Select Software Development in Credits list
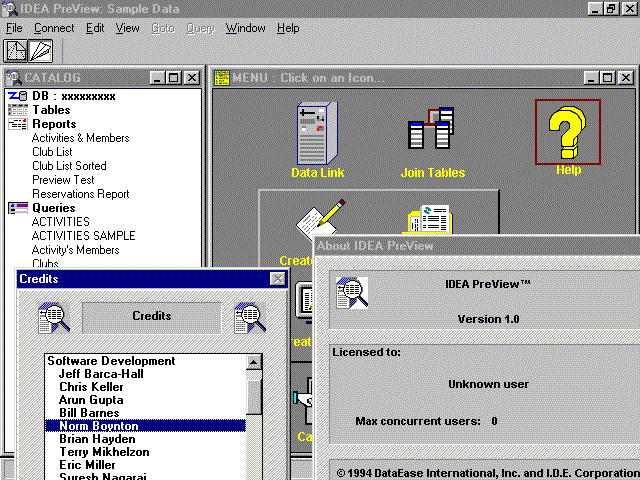 pyautogui.click(x=111, y=361)
